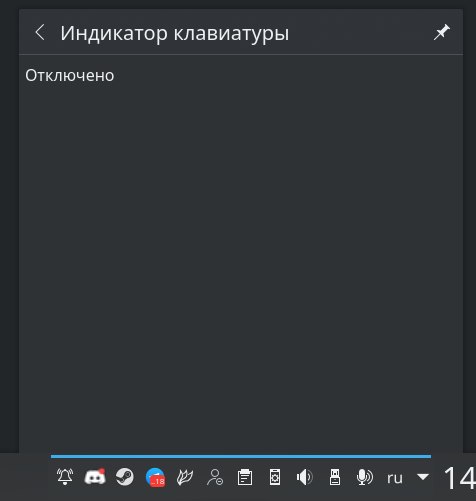
Task: Open Telegram with 18 unread badge
Action: click(155, 477)
